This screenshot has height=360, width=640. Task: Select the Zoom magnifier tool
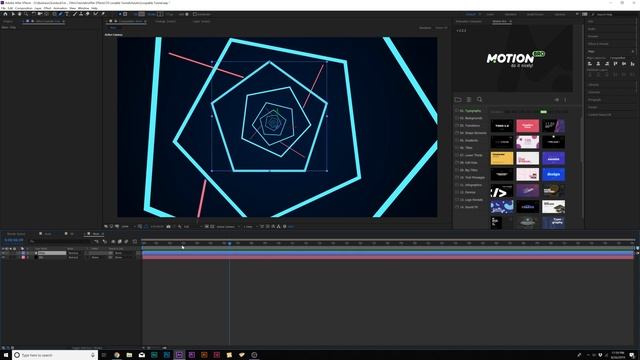(x=26, y=14)
